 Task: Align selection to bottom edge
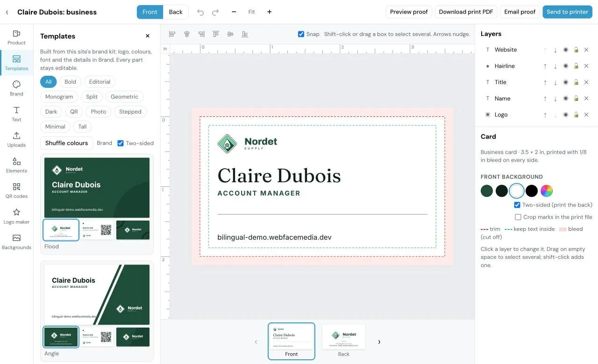pyautogui.click(x=245, y=34)
